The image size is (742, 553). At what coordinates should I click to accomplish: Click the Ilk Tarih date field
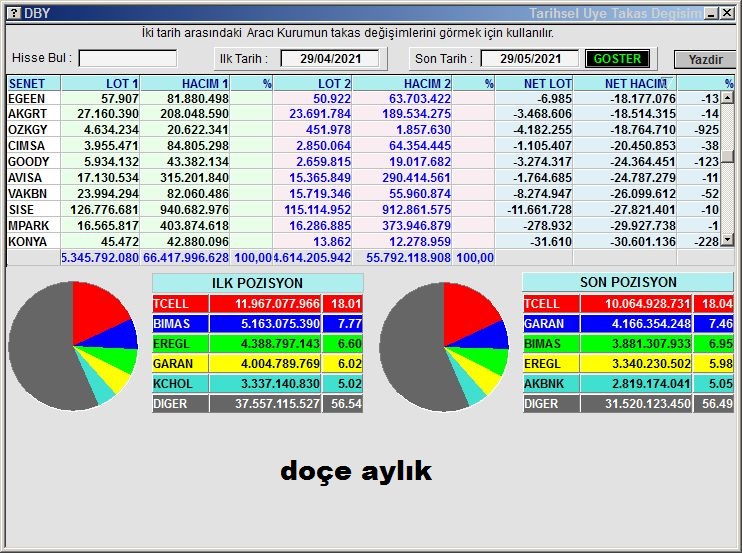click(x=330, y=59)
